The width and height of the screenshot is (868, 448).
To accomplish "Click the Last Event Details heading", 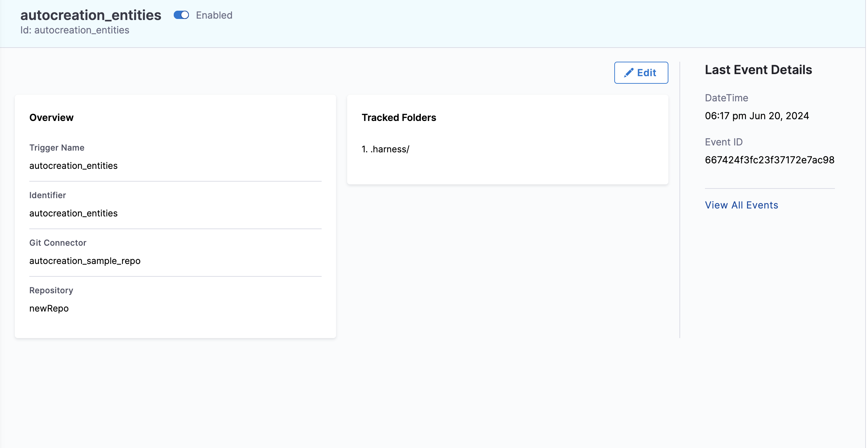I will [x=758, y=70].
